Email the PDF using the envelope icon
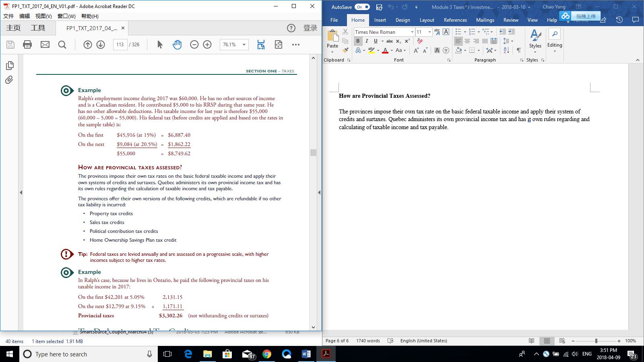This screenshot has height=362, width=644. click(x=45, y=45)
